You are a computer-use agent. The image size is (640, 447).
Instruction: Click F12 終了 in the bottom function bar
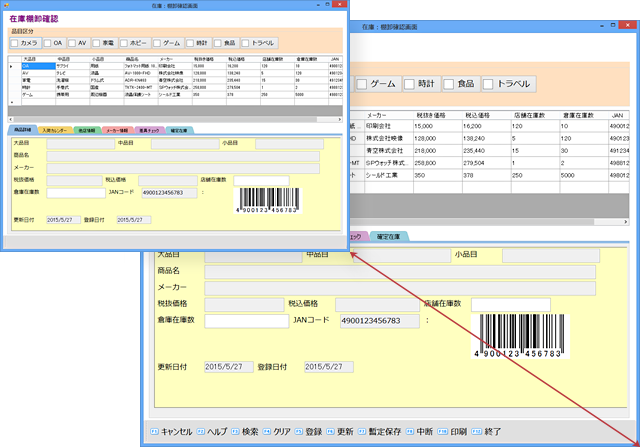486,431
